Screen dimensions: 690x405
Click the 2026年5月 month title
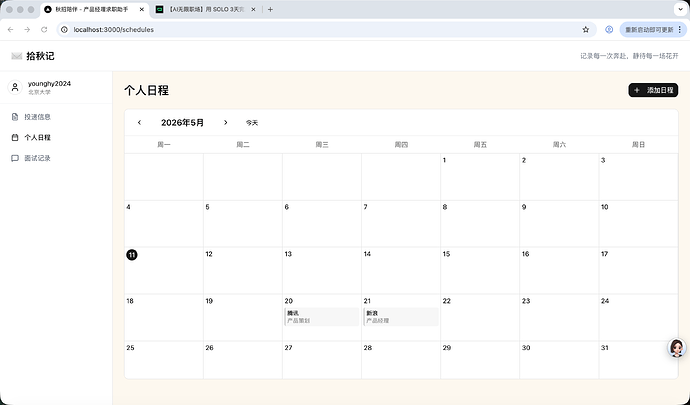point(182,122)
